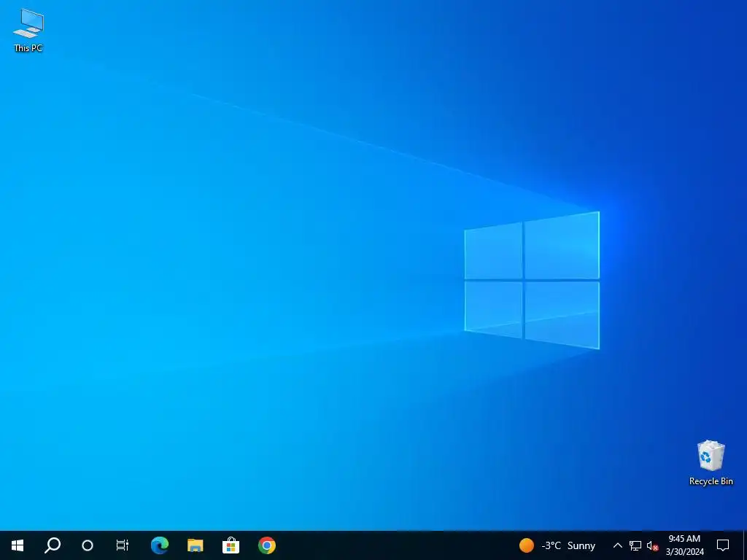Viewport: 747px width, 560px height.
Task: Open the Start menu
Action: pos(18,545)
